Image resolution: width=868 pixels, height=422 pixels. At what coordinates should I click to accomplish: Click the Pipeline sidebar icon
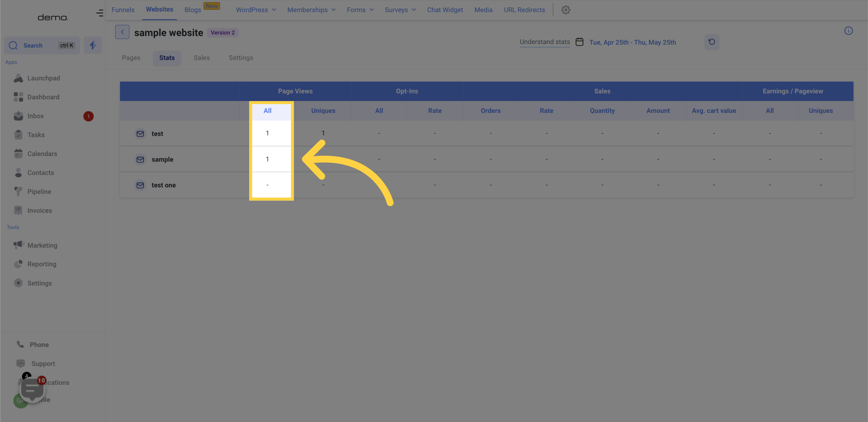click(x=18, y=191)
